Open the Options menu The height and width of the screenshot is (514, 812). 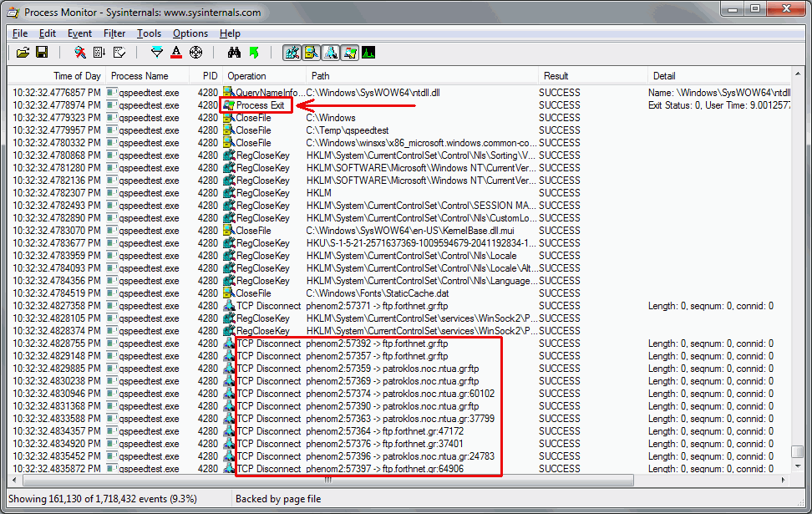click(x=190, y=33)
